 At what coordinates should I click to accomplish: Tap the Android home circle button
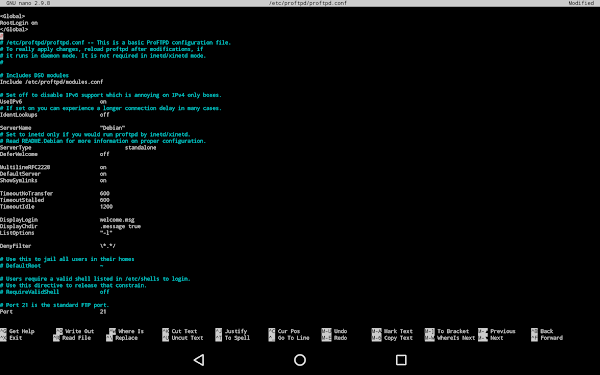coord(300,360)
